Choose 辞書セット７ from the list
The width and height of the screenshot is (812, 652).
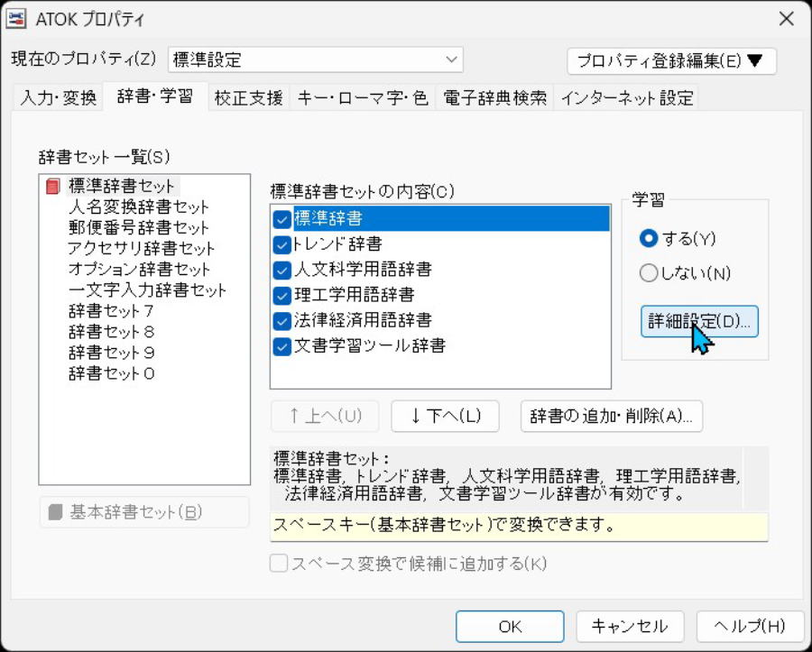[111, 311]
